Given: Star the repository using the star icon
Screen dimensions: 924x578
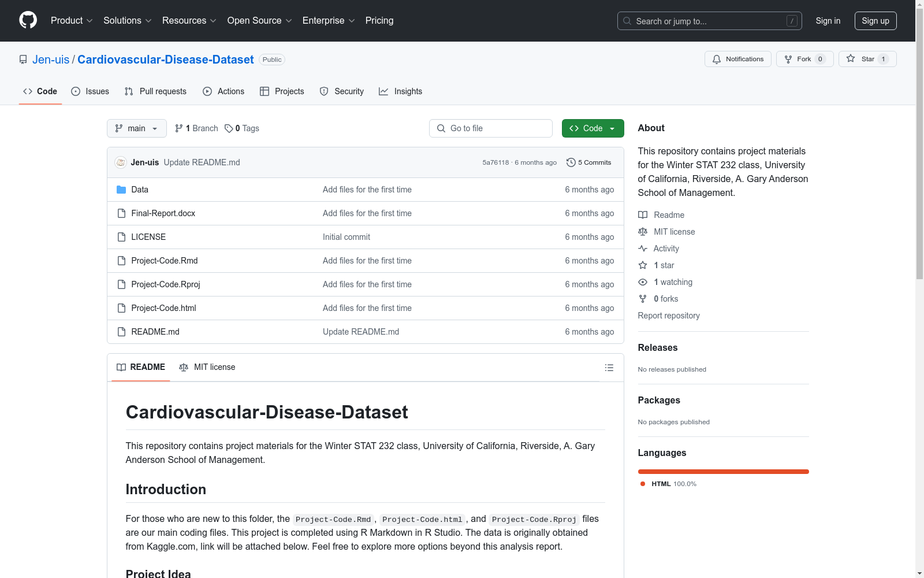Looking at the screenshot, I should [x=850, y=59].
